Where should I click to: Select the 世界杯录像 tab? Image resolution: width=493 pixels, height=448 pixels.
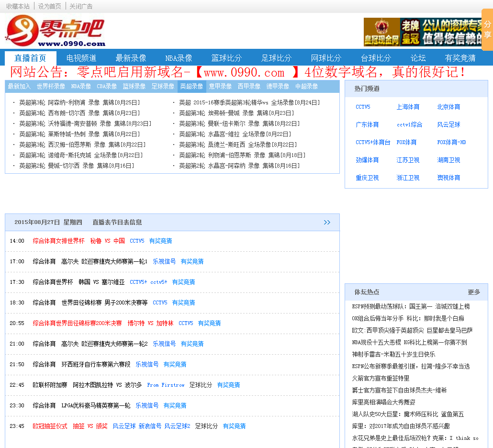51,87
